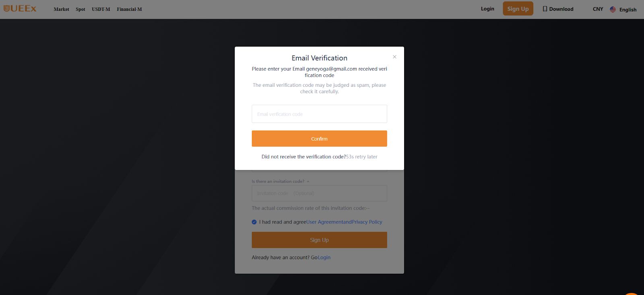This screenshot has width=644, height=295.
Task: Uncheck the 'I had read and agree' checkbox
Action: [x=254, y=222]
